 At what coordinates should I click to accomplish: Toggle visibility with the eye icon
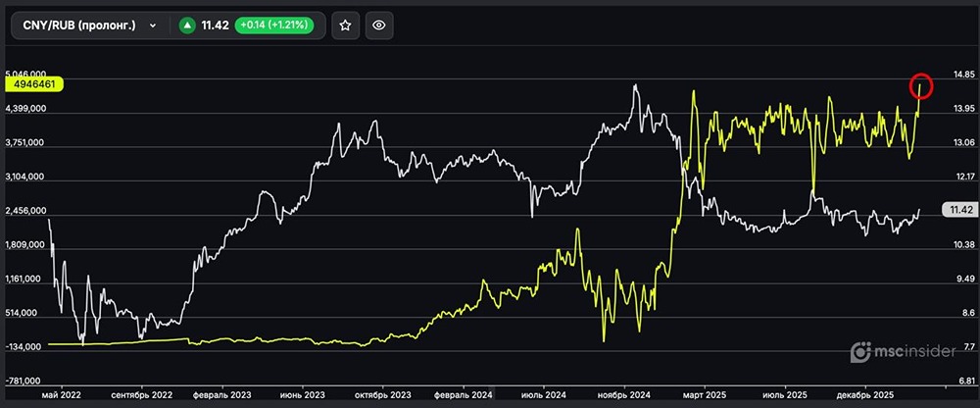tap(378, 25)
